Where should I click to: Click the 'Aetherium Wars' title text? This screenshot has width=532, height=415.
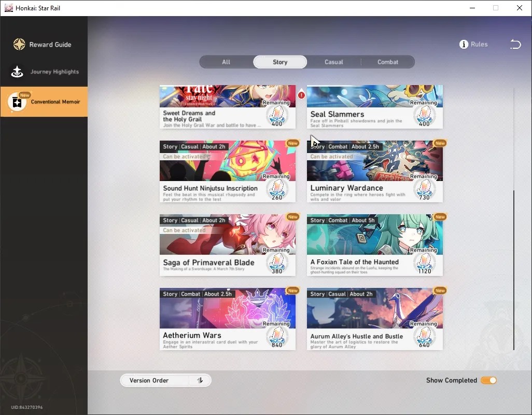pyautogui.click(x=192, y=335)
